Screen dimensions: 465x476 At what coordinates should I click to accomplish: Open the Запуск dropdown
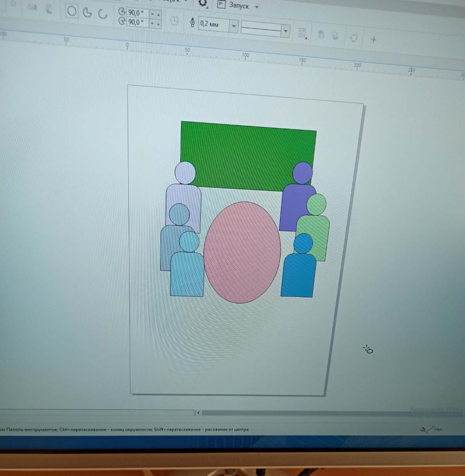(x=257, y=7)
